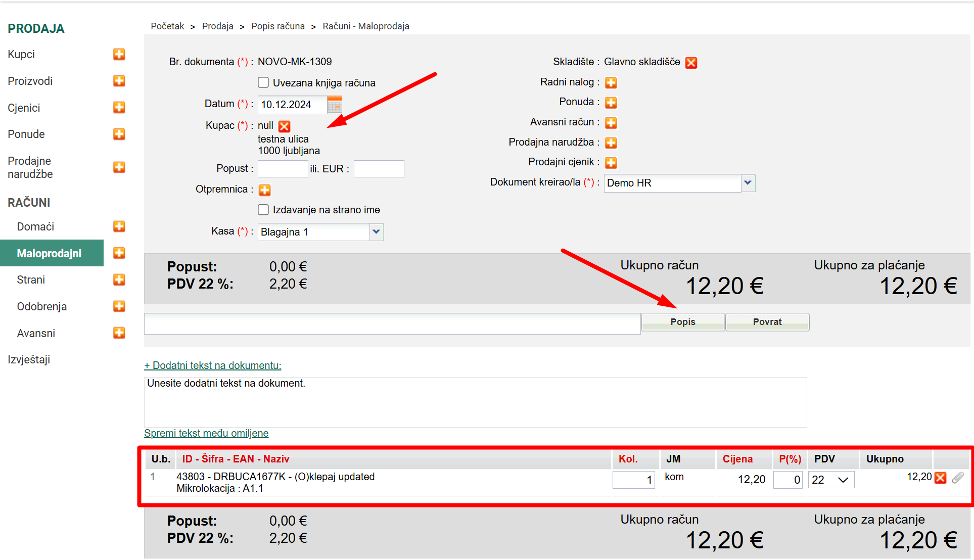Click the paperclip attachment icon in item row
Viewport: 974px width, 560px height.
tap(957, 478)
